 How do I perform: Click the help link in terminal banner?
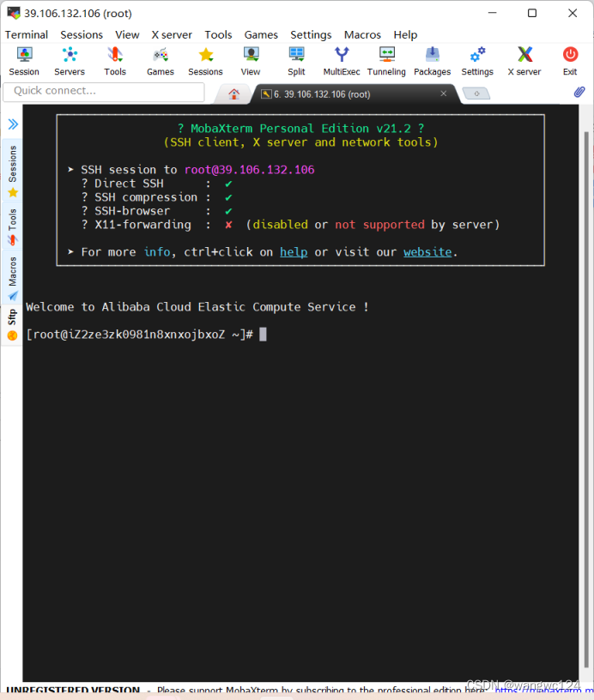pos(294,252)
